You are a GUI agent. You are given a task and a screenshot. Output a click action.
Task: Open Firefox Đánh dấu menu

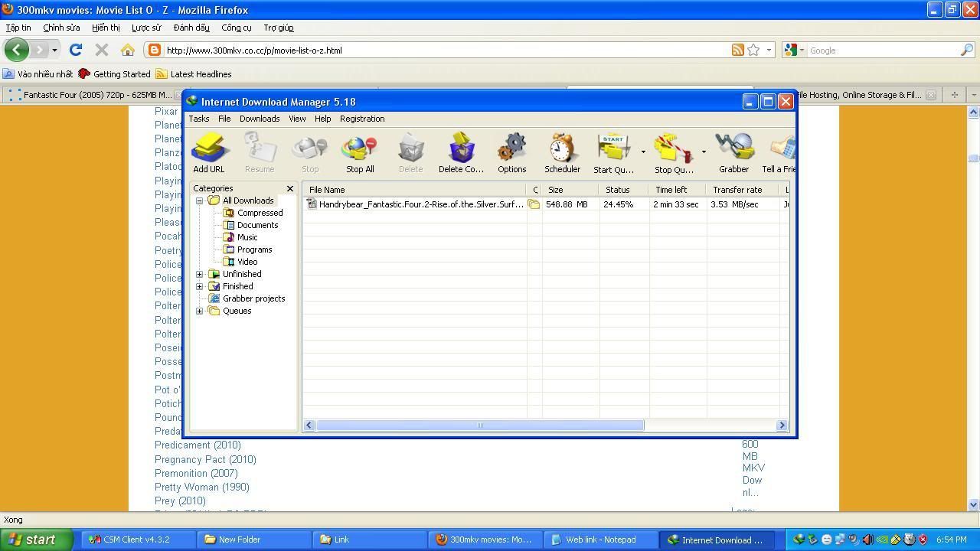click(191, 28)
